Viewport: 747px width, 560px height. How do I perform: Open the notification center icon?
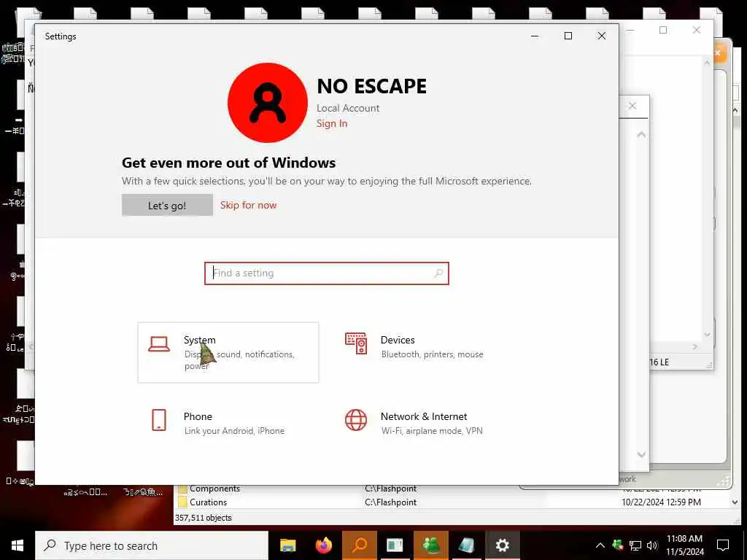click(723, 545)
